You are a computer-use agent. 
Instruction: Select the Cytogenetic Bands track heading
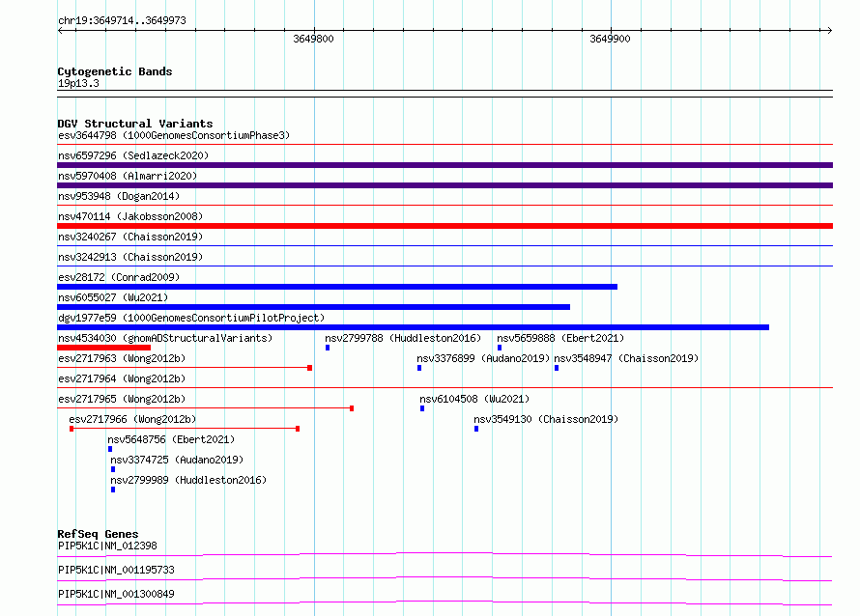(115, 71)
